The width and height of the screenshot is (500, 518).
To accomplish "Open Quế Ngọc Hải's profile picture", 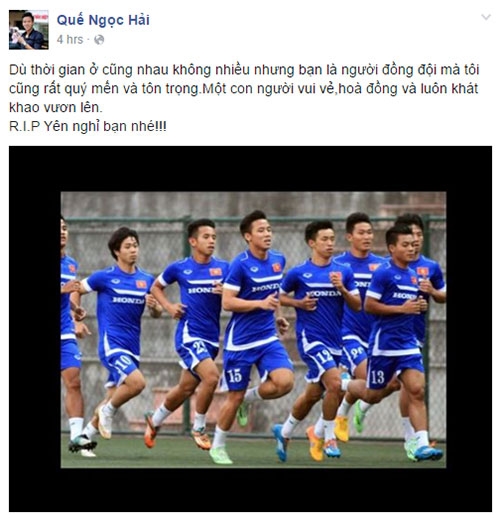I will tap(29, 30).
